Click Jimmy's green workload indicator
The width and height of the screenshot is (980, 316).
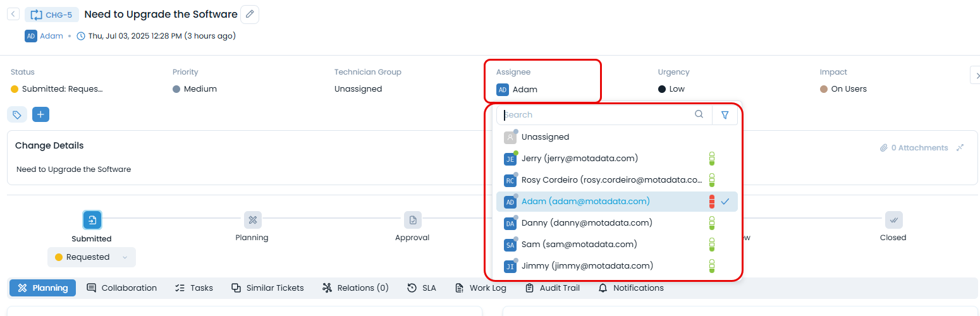pos(711,266)
